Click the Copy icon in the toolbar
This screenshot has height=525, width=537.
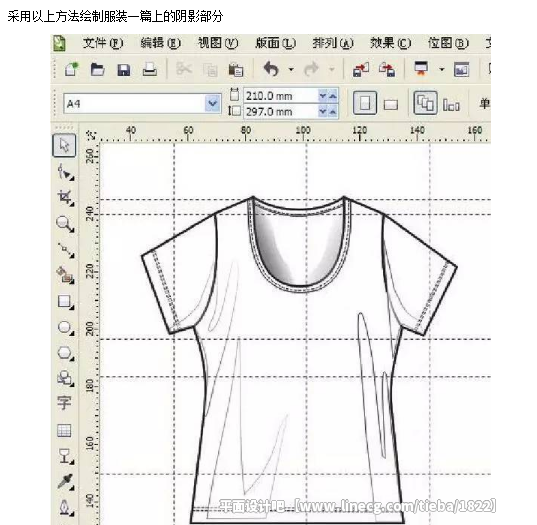pyautogui.click(x=210, y=70)
